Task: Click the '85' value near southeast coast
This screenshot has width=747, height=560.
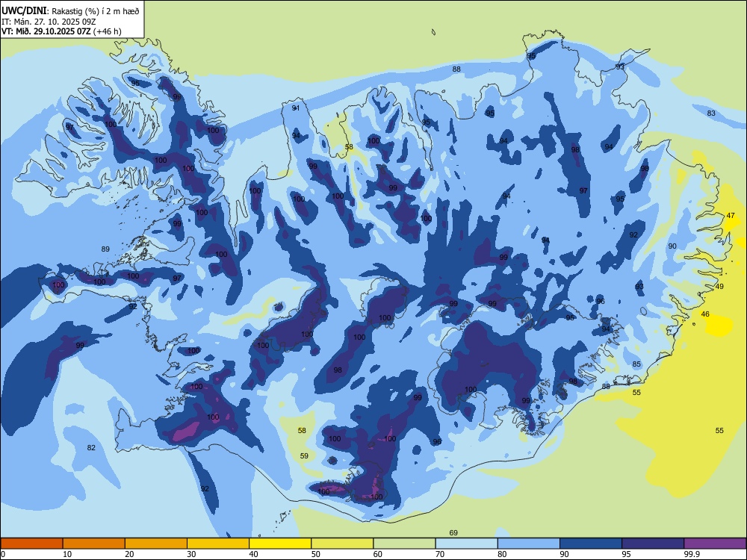Action: point(636,364)
